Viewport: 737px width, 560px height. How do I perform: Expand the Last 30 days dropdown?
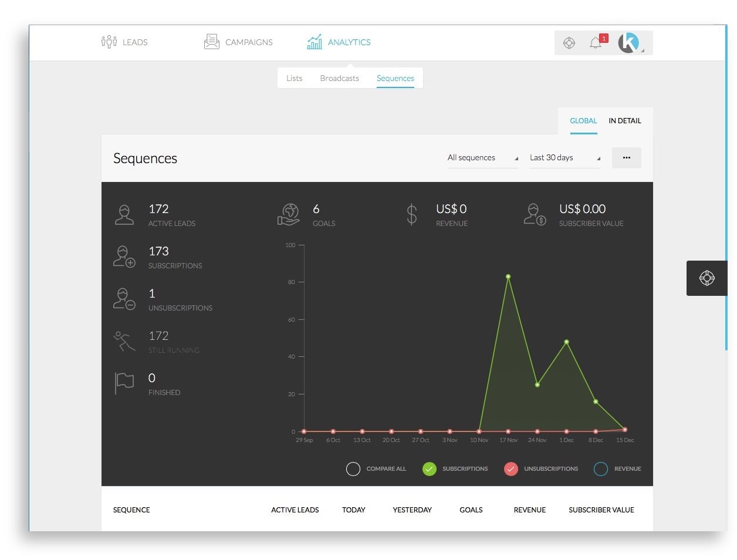564,158
